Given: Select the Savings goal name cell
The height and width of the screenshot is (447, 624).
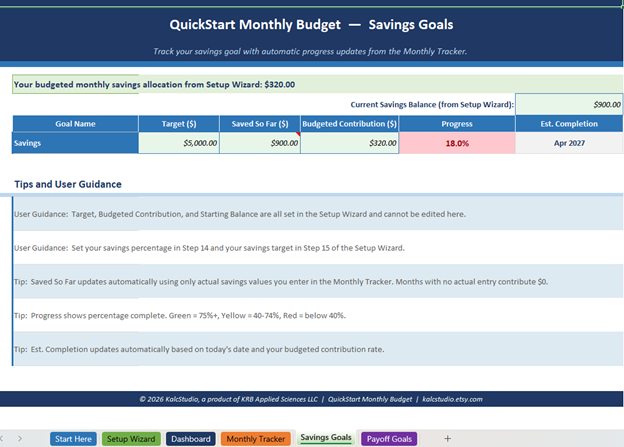Looking at the screenshot, I should (x=75, y=143).
